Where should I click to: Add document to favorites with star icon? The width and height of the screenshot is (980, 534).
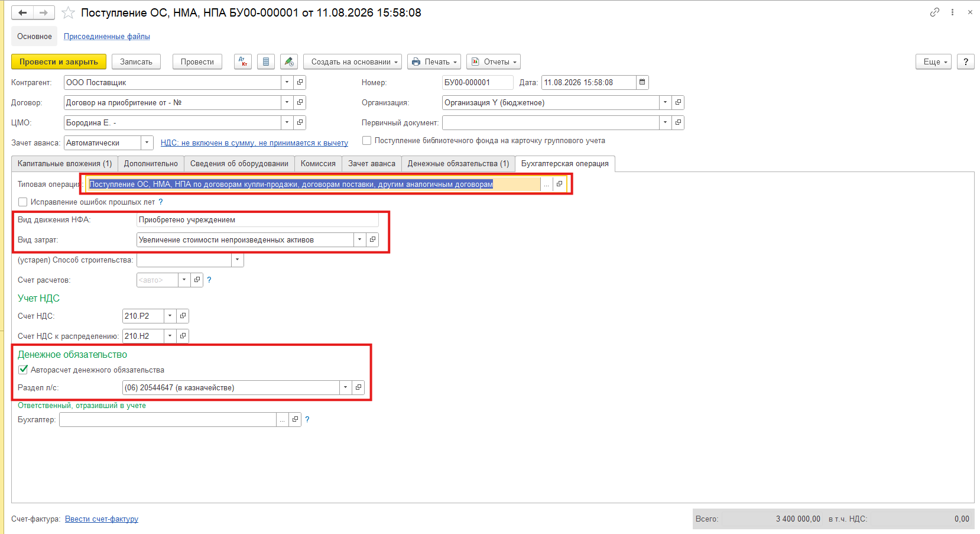point(69,12)
